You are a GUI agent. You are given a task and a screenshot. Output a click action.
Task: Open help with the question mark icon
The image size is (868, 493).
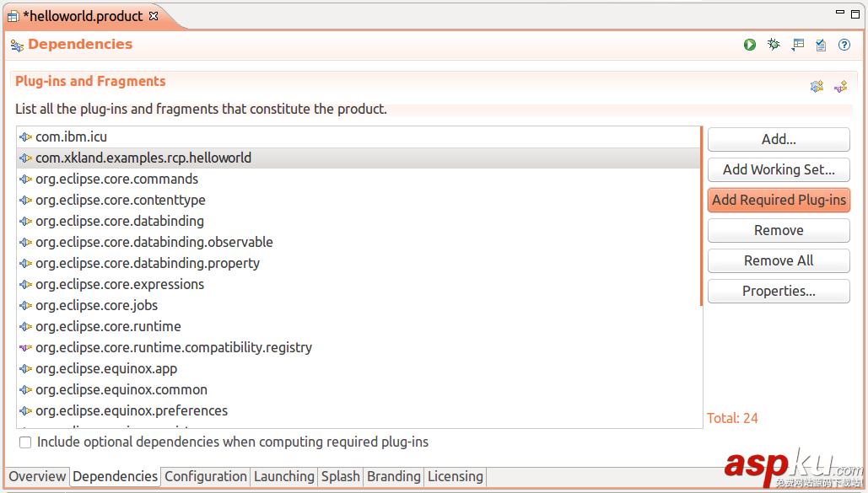click(844, 45)
